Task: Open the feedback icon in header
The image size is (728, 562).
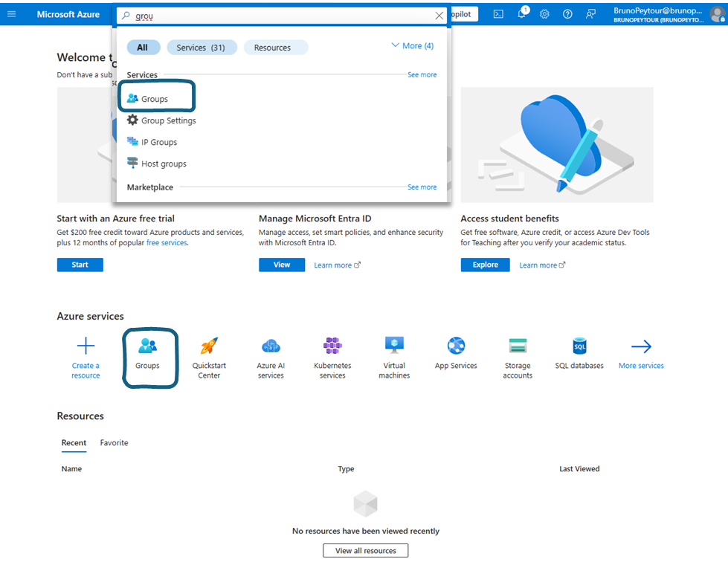Action: (x=590, y=14)
